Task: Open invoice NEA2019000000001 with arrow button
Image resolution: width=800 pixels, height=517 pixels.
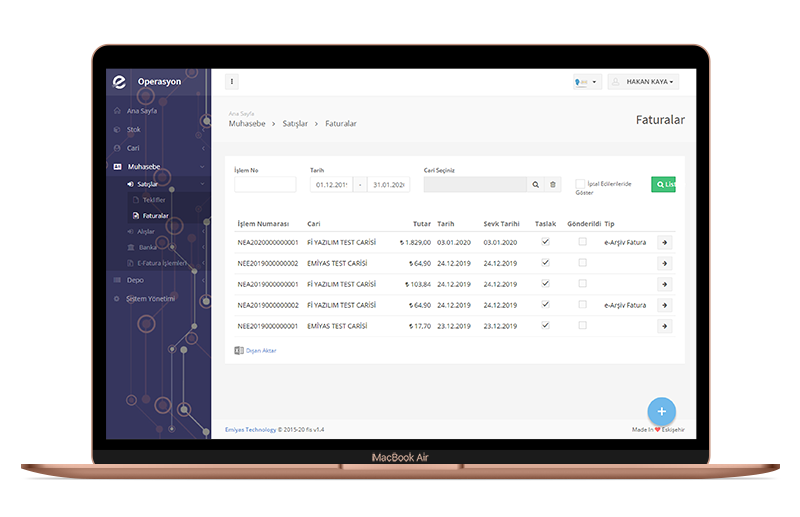Action: [x=664, y=284]
